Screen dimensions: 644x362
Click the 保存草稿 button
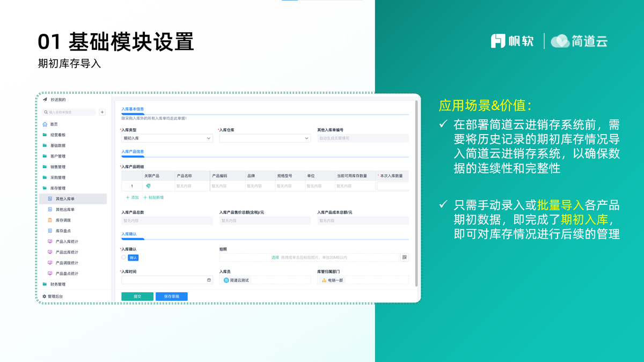click(x=172, y=296)
